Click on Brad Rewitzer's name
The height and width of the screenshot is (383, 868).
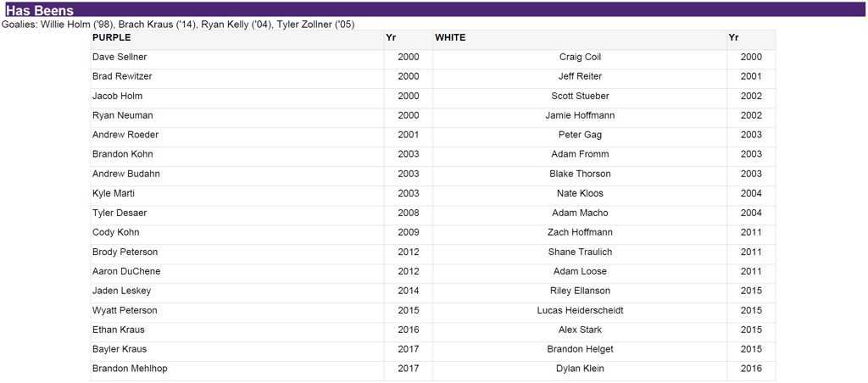(x=122, y=77)
